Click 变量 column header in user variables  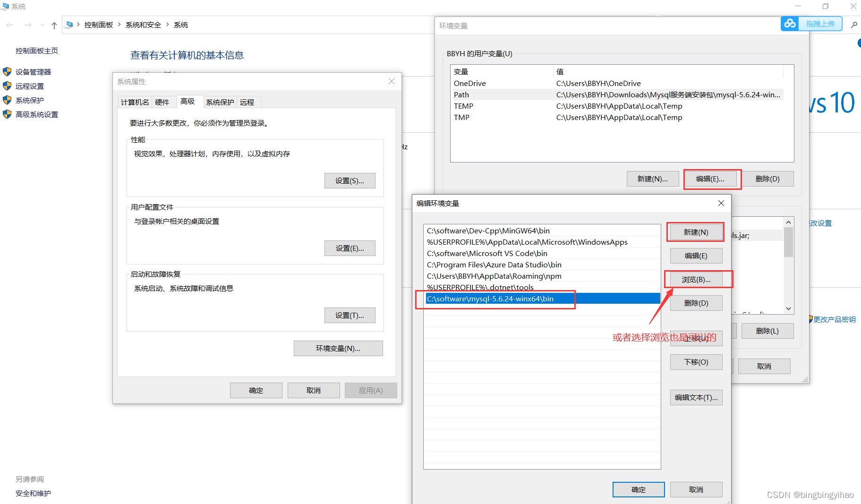[x=502, y=71]
